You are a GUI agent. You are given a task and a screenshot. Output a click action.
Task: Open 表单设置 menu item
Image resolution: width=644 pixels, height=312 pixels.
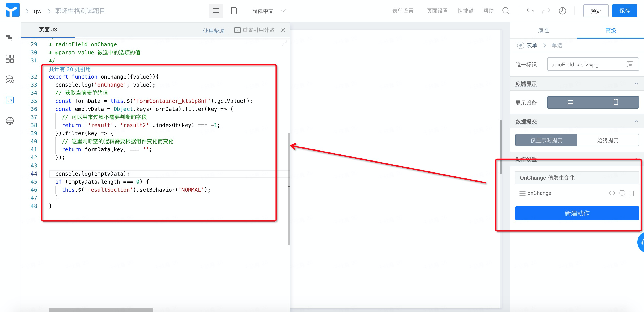402,11
